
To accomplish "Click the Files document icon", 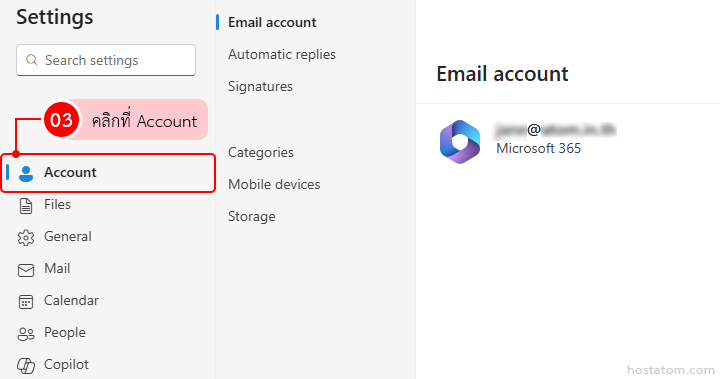I will click(26, 206).
